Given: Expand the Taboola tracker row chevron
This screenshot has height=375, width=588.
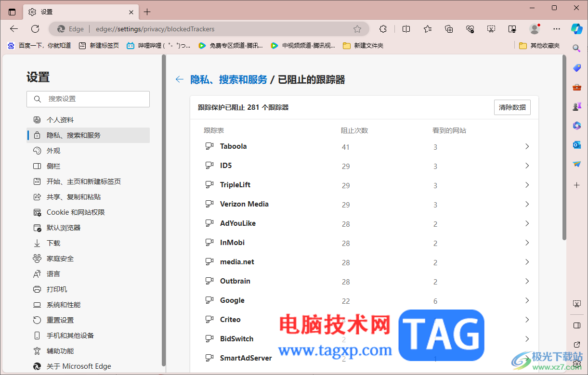Looking at the screenshot, I should tap(527, 146).
